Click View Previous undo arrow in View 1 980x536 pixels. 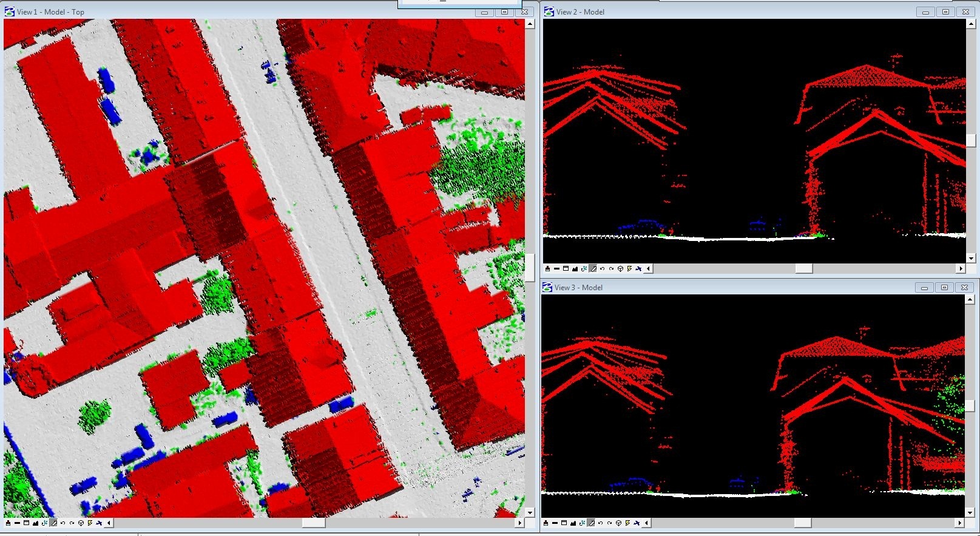tap(63, 523)
